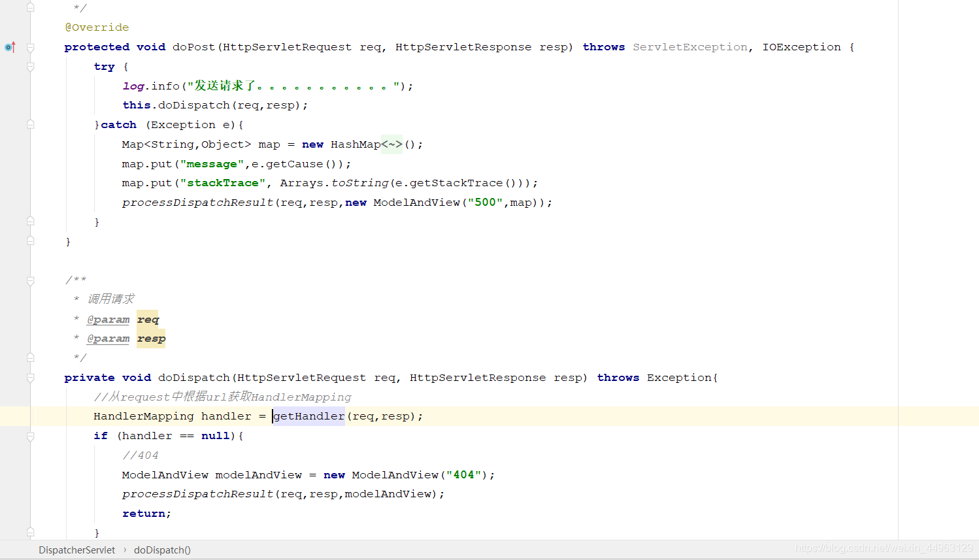Click the //404 comment
Screen dimensions: 979x560
[140, 455]
